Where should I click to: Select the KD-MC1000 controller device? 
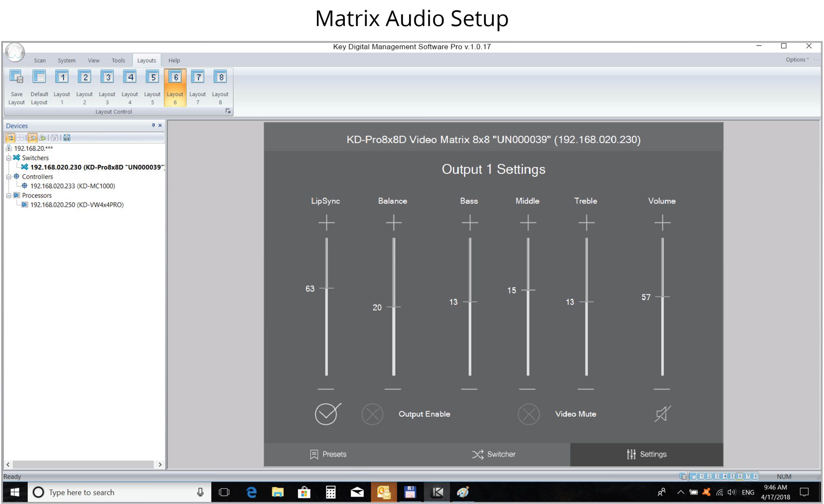pos(73,186)
